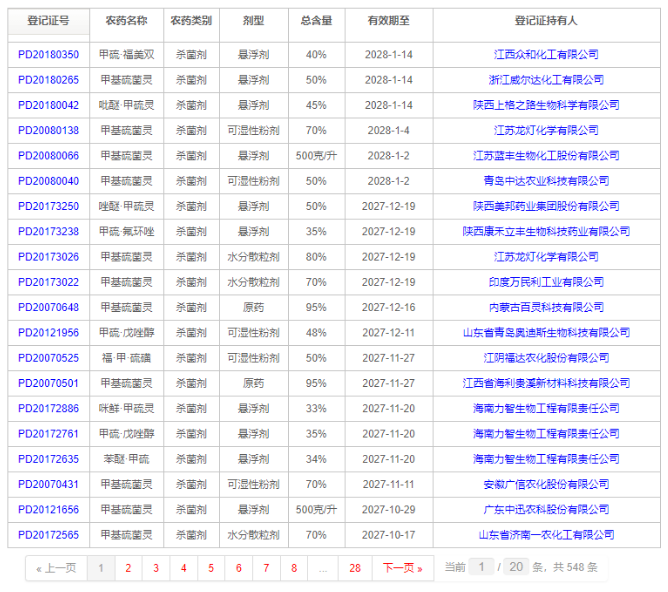Image resolution: width=668 pixels, height=592 pixels.
Task: Open registration number PD20070501
Action: pos(48,383)
